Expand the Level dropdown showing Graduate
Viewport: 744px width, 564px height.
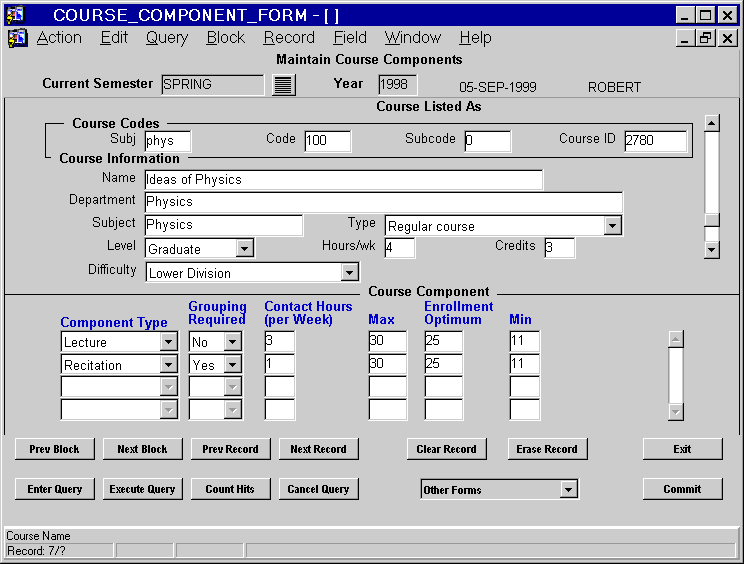[x=244, y=248]
